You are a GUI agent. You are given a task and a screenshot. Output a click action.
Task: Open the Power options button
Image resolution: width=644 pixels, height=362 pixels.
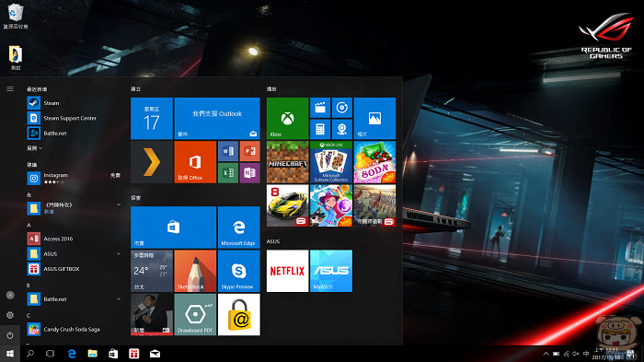tap(10, 335)
